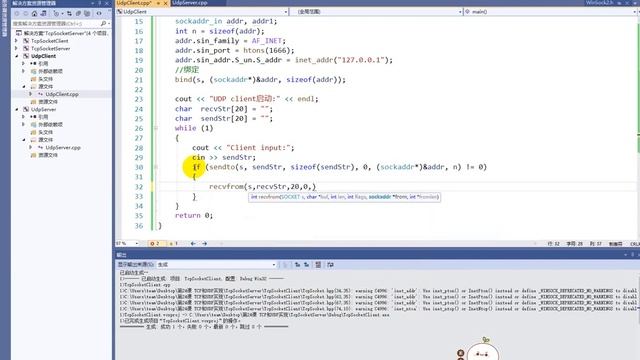The width and height of the screenshot is (640, 360).
Task: Click 头文件 folder under UdpClient
Action: [x=45, y=79]
